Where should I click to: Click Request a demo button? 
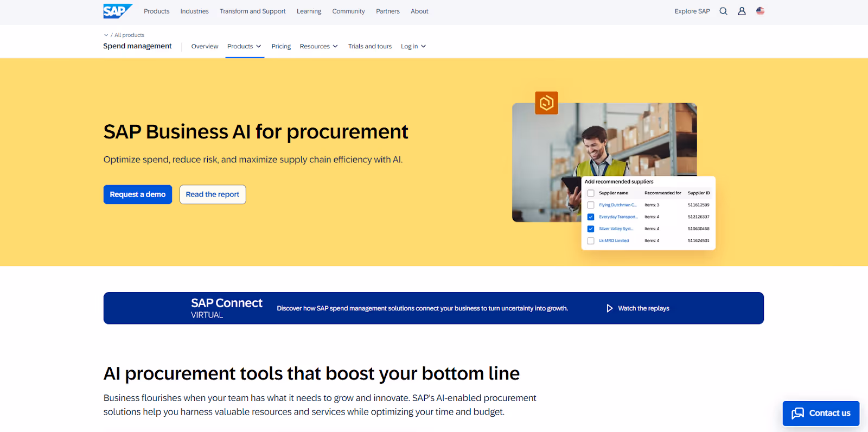[138, 194]
